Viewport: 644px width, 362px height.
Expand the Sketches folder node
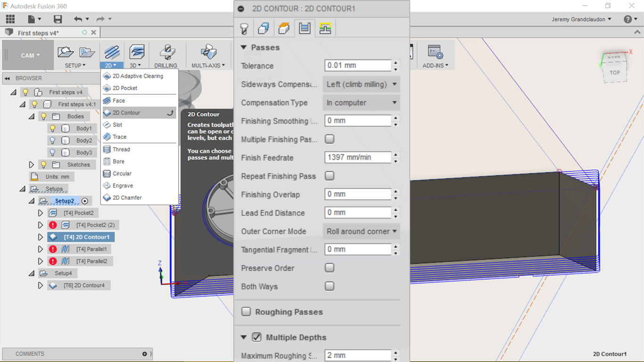point(31,165)
